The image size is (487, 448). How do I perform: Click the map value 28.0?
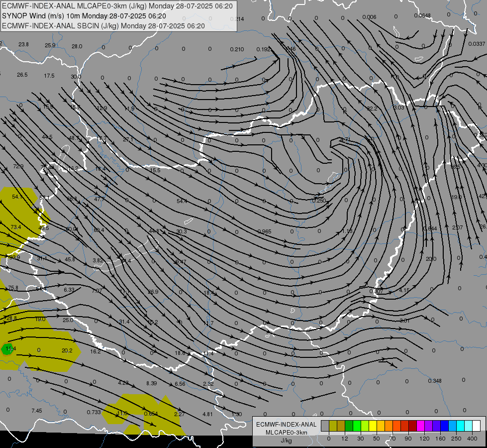77,46
